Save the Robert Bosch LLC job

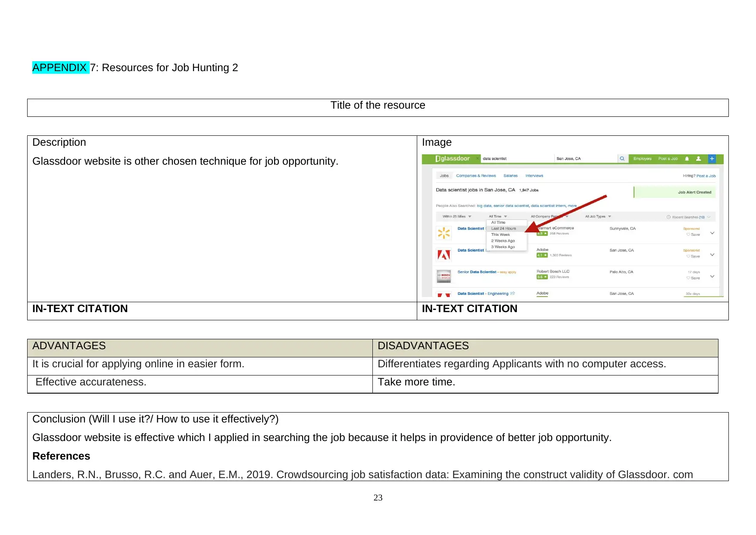tap(693, 278)
